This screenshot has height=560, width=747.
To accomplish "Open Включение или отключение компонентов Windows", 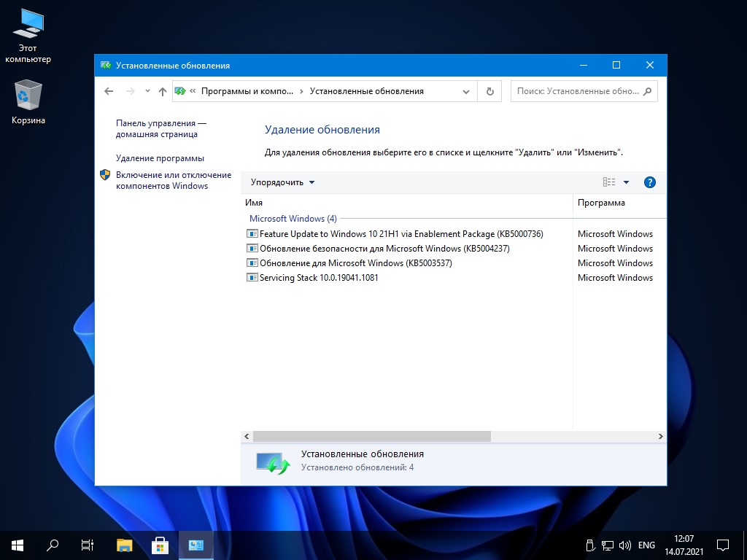I will (x=173, y=180).
